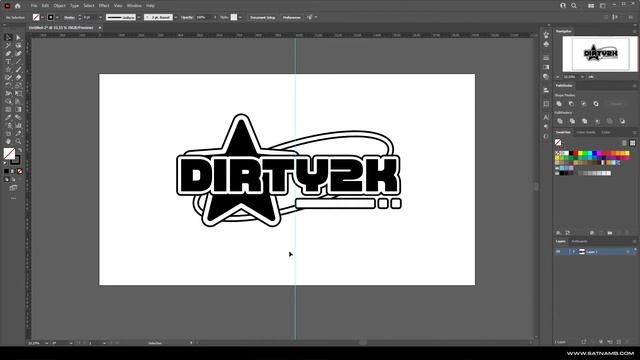
Task: Set None for fill using red-slash icon
Action: pyautogui.click(x=20, y=171)
